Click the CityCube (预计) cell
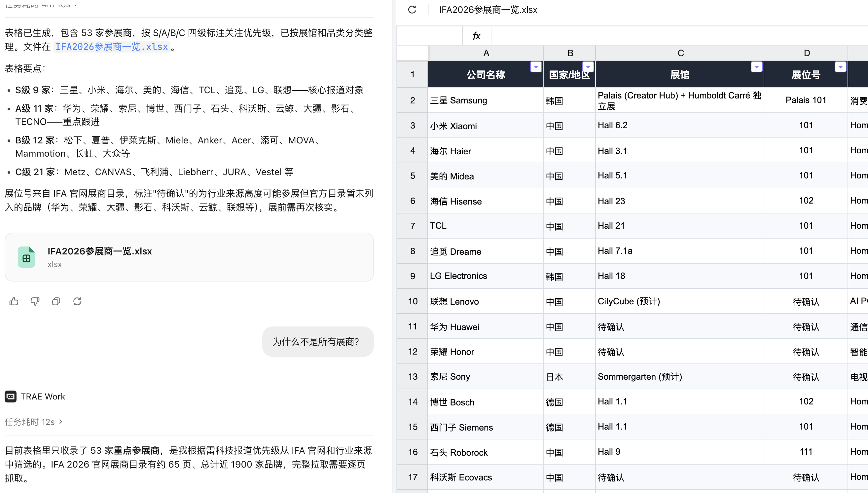This screenshot has height=493, width=868. coord(680,301)
